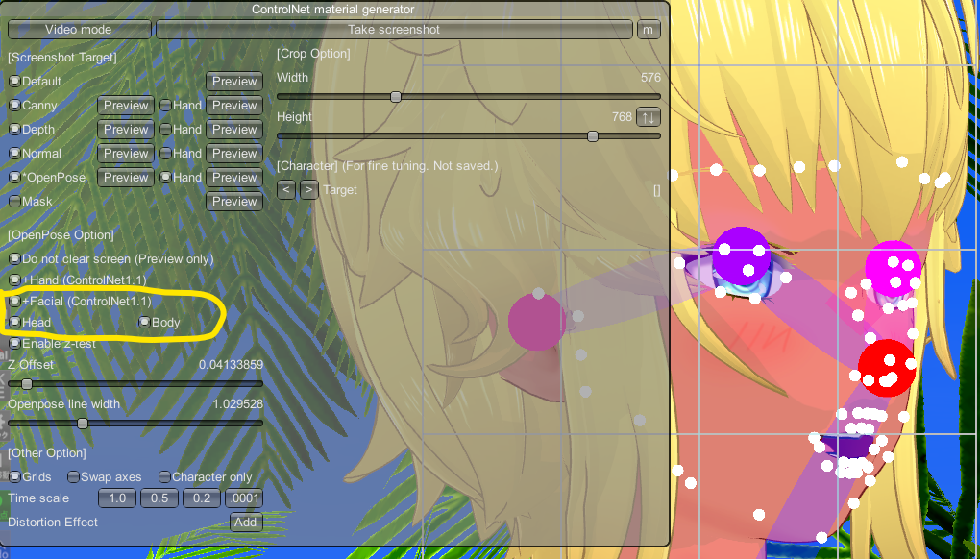Select the Canny screenshot target
The height and width of the screenshot is (559, 980).
coord(14,106)
